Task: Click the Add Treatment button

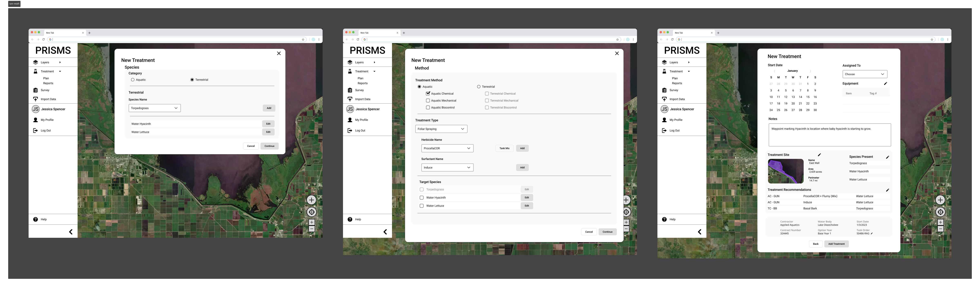Action: tap(837, 244)
